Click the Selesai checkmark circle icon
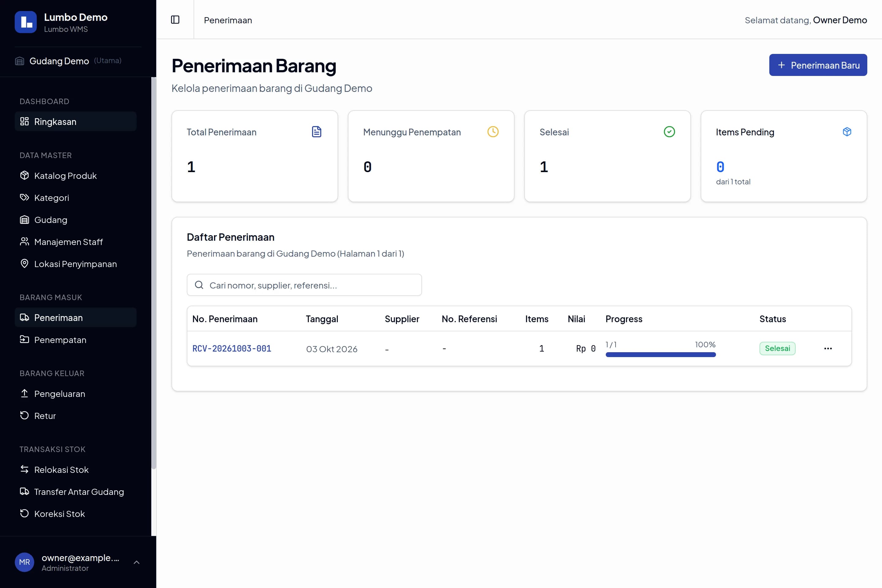This screenshot has height=588, width=882. (x=669, y=132)
